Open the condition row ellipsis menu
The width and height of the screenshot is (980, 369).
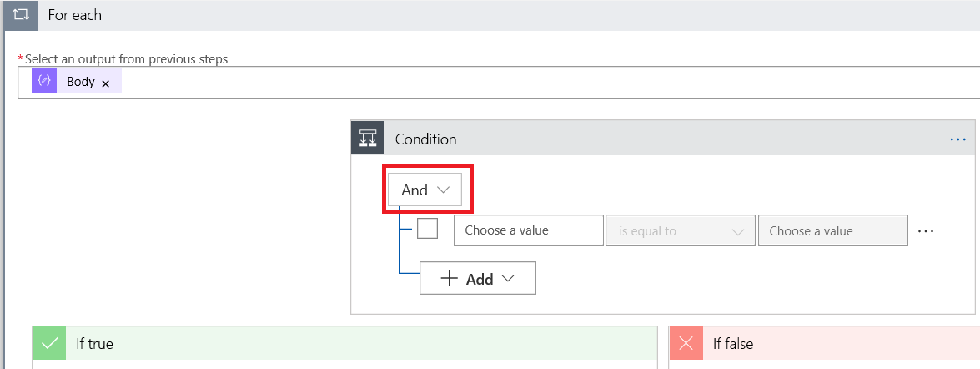click(x=926, y=231)
